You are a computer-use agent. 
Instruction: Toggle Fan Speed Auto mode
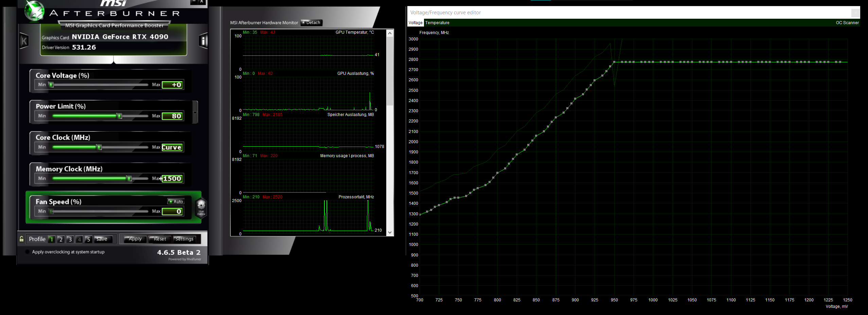point(176,201)
